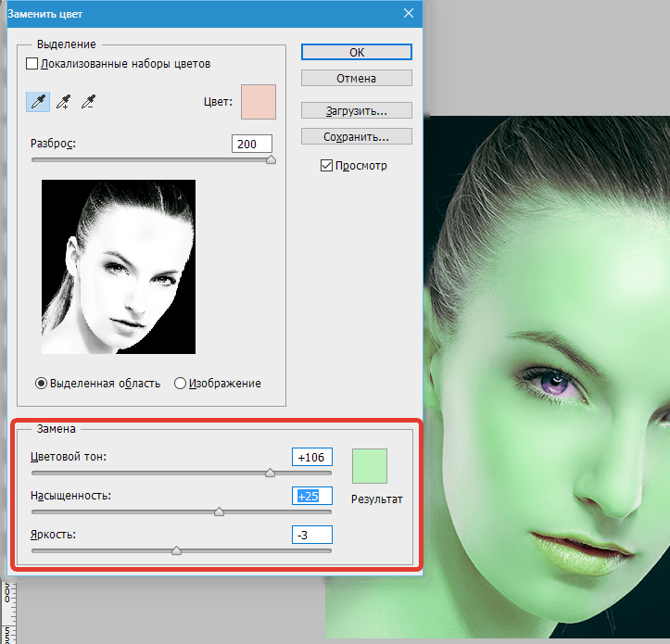
Task: Open the Результат color swatch
Action: [x=370, y=466]
